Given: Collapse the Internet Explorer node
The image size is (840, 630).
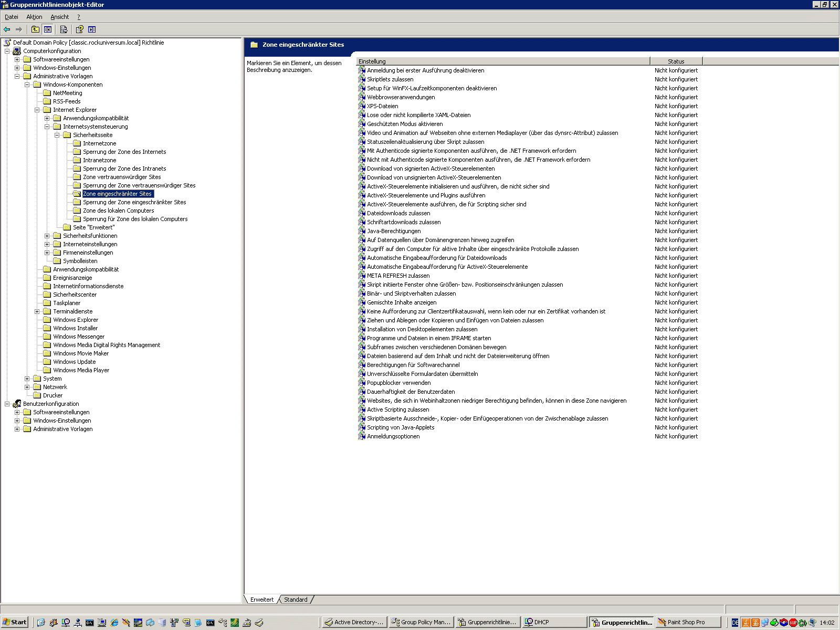Looking at the screenshot, I should click(37, 110).
